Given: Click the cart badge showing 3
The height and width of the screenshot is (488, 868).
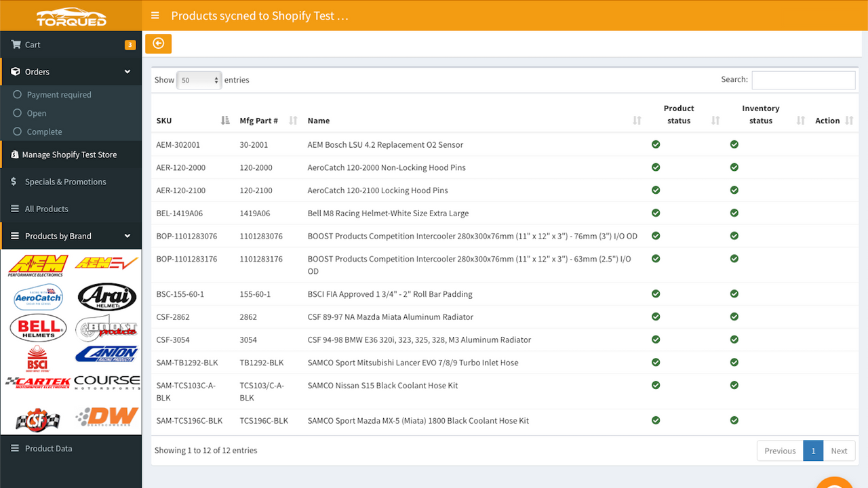Looking at the screenshot, I should coord(130,45).
